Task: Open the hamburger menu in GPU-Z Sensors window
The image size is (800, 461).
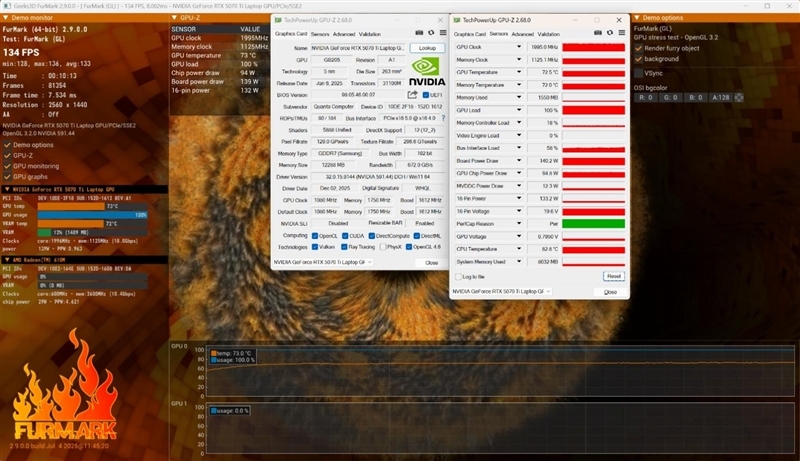Action: click(621, 33)
